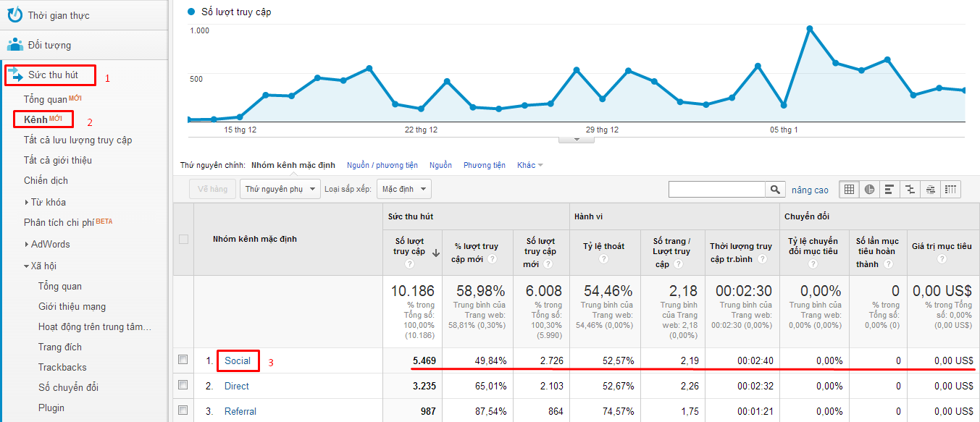Switch to pie chart percentage view
Screen dimensions: 980x422
click(869, 190)
